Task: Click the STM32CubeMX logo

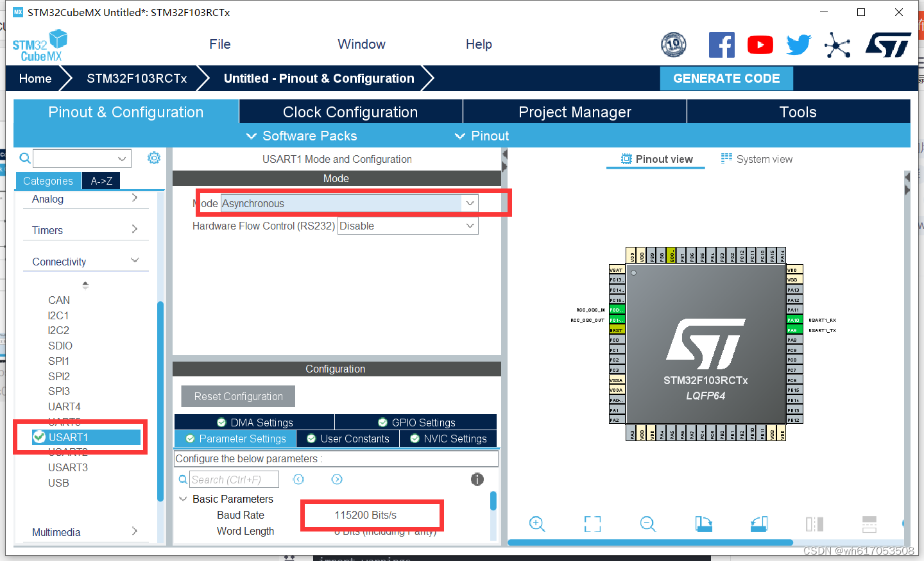Action: coord(40,46)
